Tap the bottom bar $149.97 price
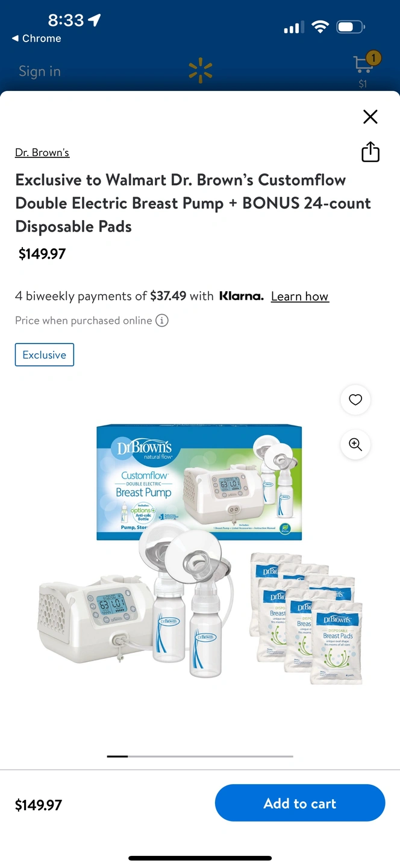The height and width of the screenshot is (868, 400). pos(39,805)
